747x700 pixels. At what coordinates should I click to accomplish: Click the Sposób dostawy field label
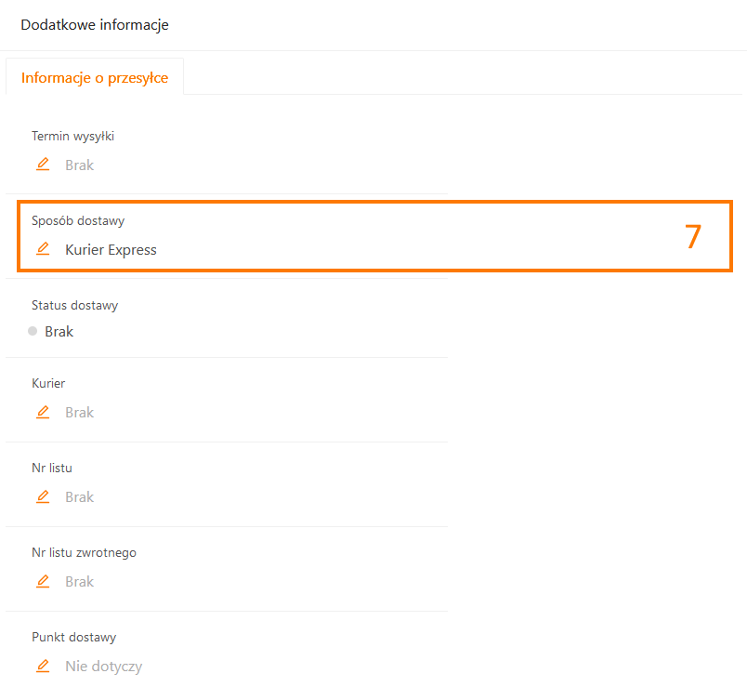point(78,220)
